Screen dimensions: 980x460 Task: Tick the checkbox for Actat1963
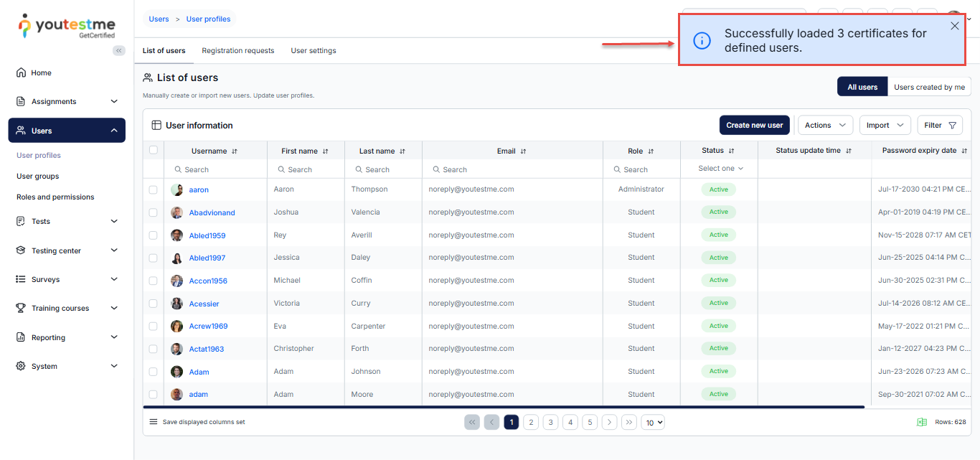coord(153,349)
